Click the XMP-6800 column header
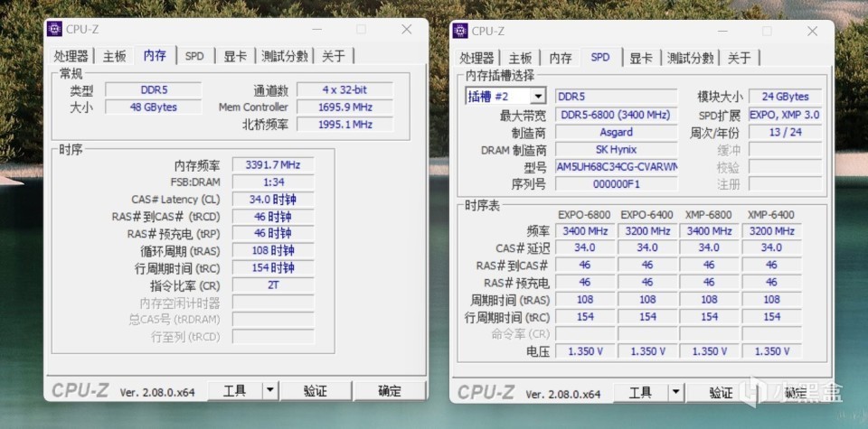Screen dimensions: 868x429 point(709,215)
